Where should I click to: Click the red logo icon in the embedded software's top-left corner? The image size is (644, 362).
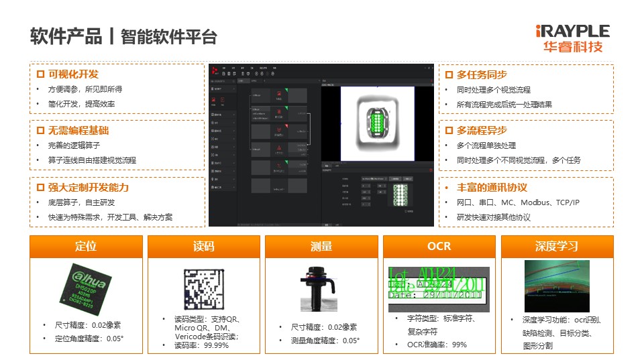(215, 70)
